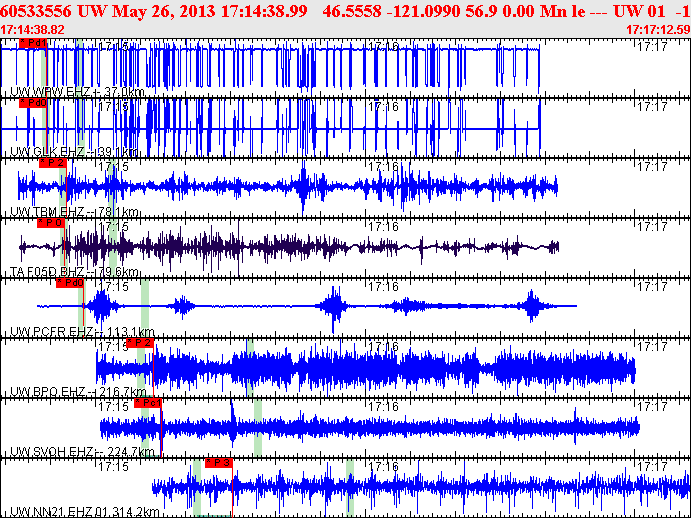The width and height of the screenshot is (691, 518).
Task: Click the Pc1 pick flag on SVOH trace
Action: pyautogui.click(x=147, y=403)
